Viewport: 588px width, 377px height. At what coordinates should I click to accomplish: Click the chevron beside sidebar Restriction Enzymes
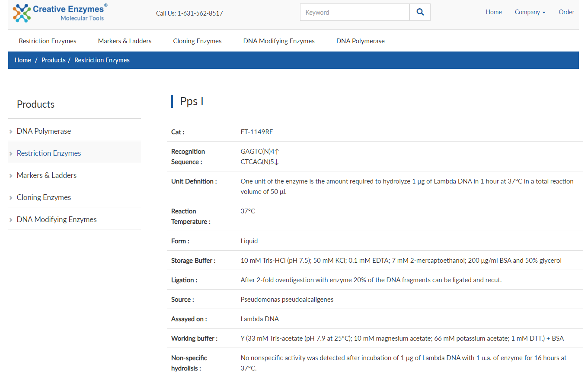tap(11, 154)
